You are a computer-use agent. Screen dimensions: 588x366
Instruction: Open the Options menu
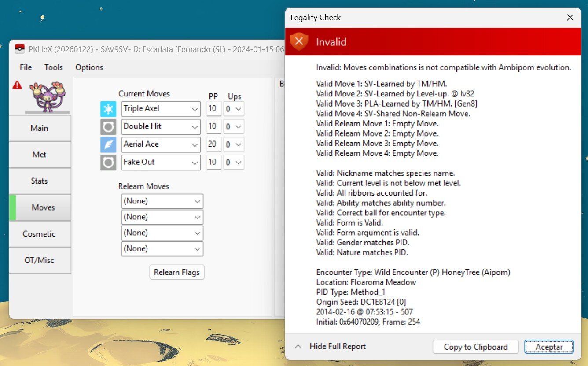pyautogui.click(x=89, y=67)
